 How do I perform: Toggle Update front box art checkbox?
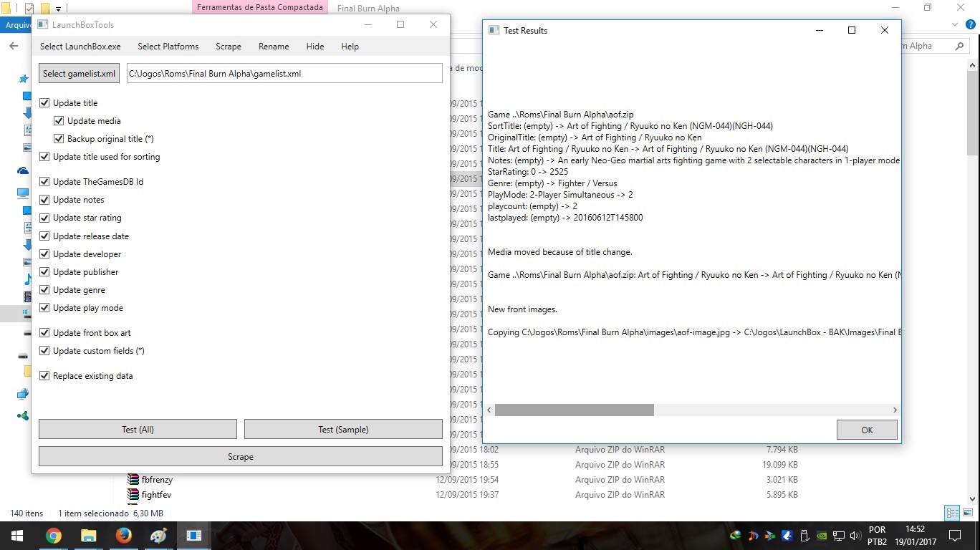tap(45, 333)
